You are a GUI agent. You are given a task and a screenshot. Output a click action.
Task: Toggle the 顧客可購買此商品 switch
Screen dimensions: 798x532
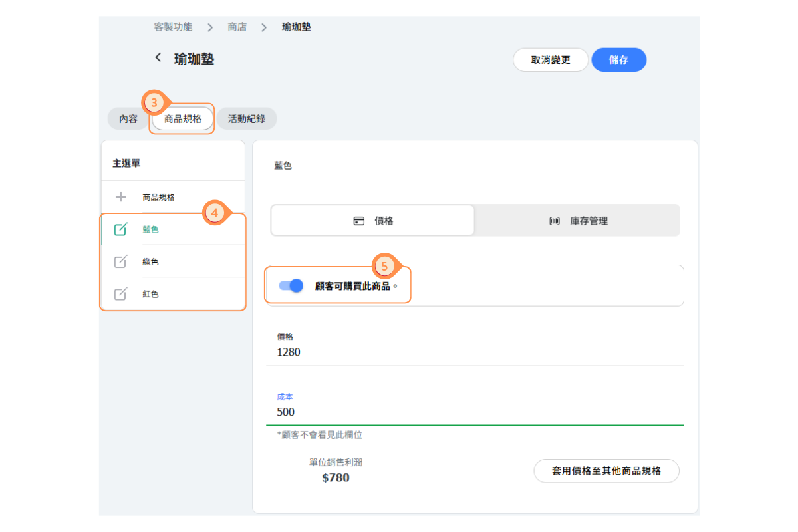point(291,285)
